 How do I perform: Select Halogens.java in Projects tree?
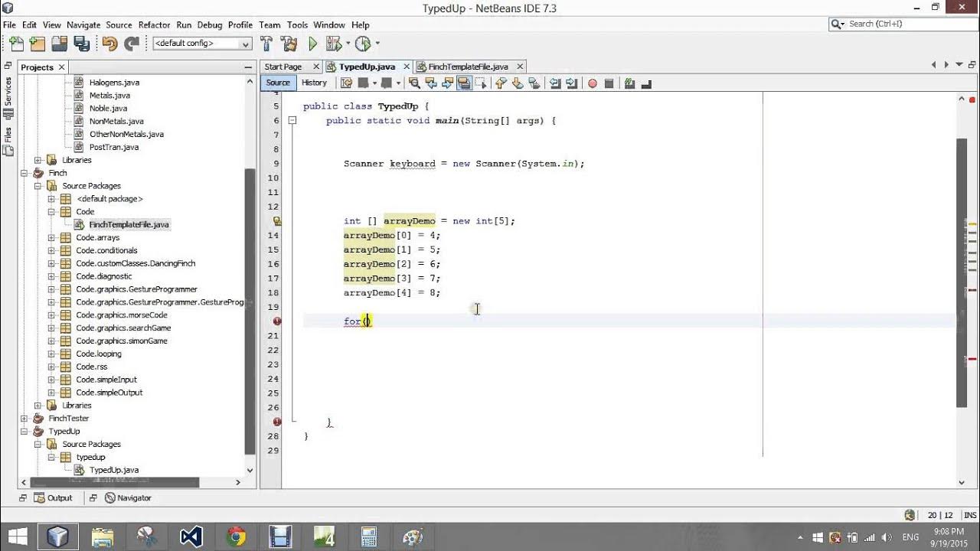114,82
